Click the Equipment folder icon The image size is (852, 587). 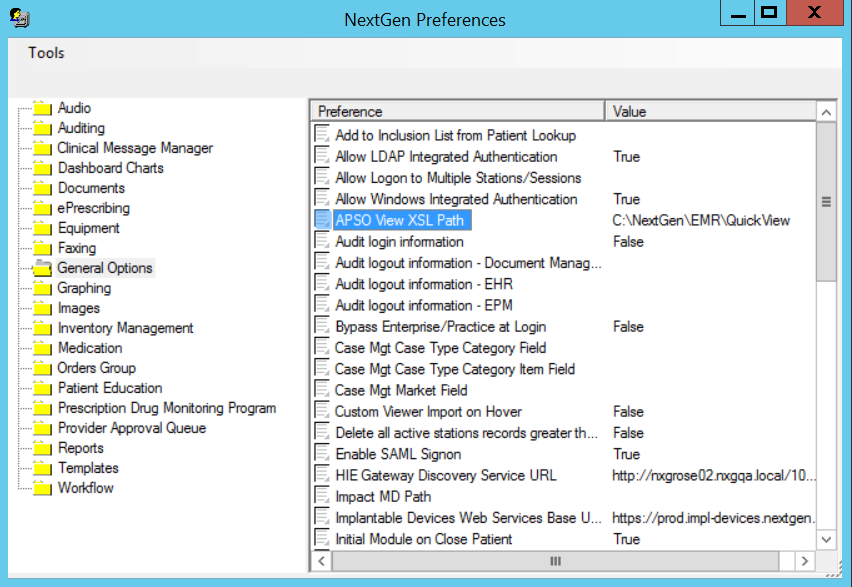pos(42,228)
